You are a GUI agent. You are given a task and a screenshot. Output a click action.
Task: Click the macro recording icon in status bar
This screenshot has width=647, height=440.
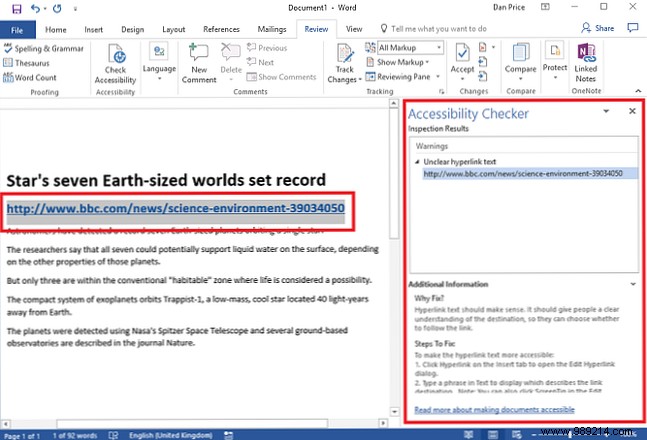click(229, 435)
